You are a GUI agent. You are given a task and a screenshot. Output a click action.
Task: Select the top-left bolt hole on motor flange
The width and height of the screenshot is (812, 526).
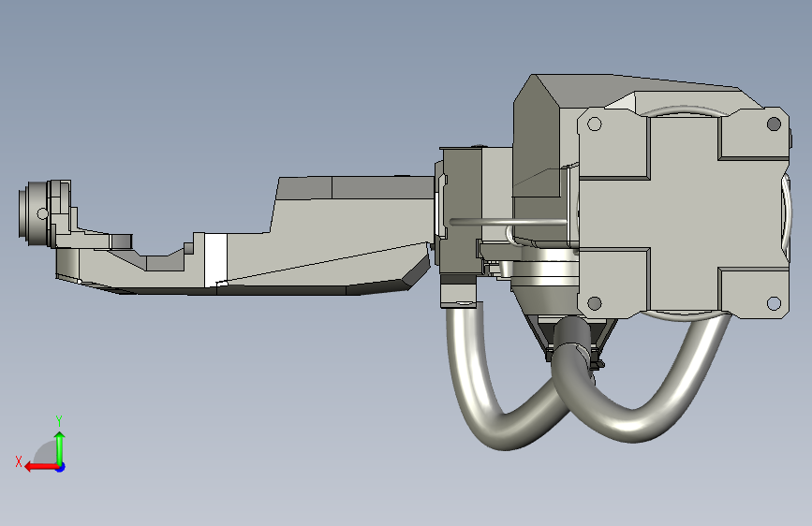coord(595,124)
